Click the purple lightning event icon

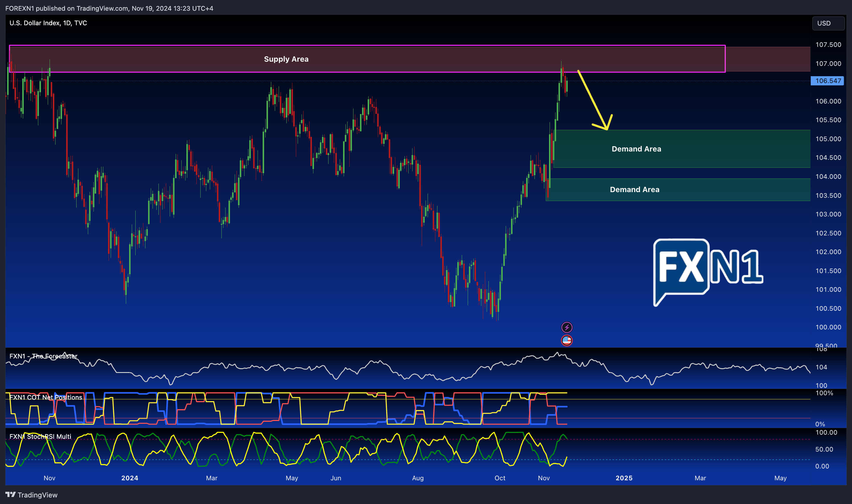click(x=567, y=327)
